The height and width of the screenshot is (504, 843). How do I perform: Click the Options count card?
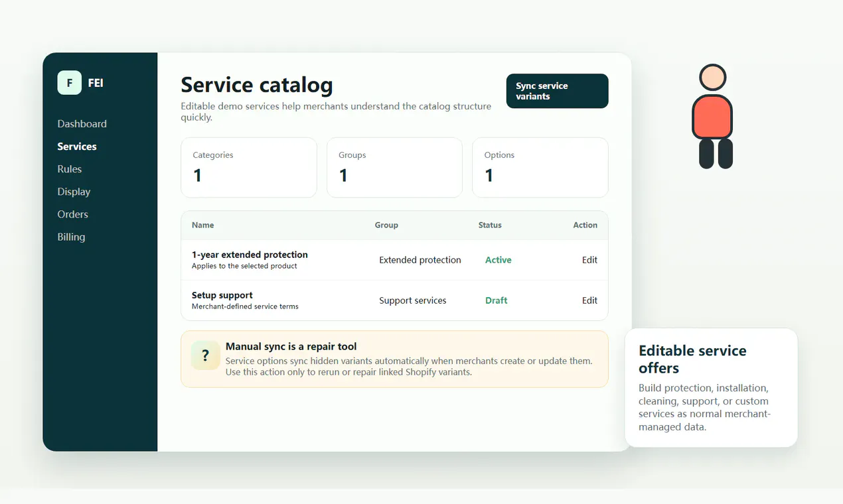(540, 167)
